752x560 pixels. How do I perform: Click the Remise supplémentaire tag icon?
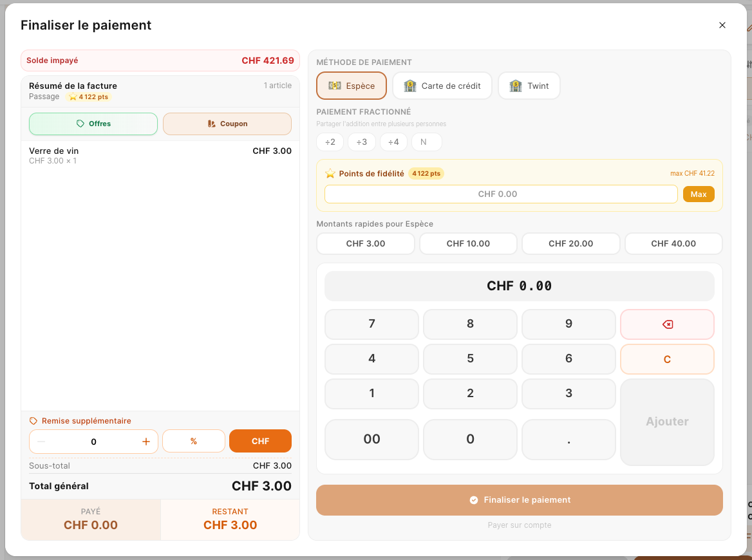coord(33,421)
